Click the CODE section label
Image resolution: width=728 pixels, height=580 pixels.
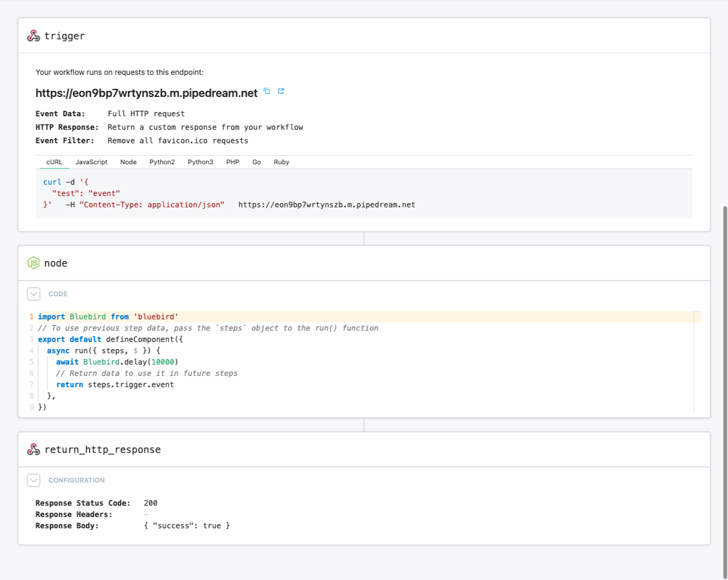click(x=58, y=294)
